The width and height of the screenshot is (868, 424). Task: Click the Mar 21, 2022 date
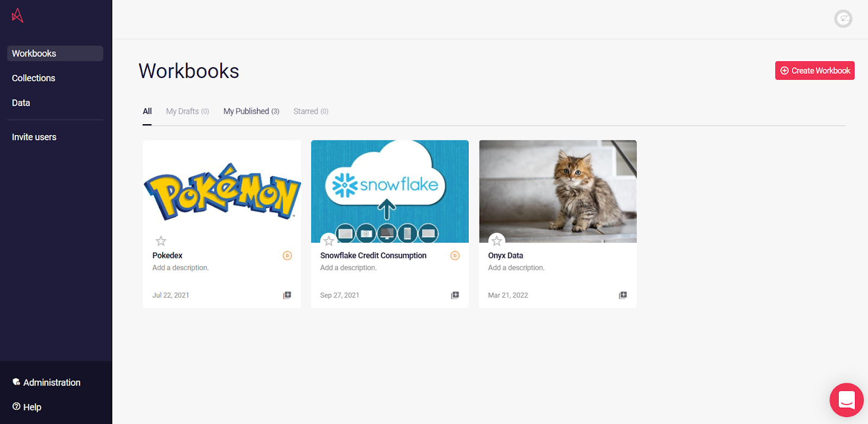click(508, 295)
